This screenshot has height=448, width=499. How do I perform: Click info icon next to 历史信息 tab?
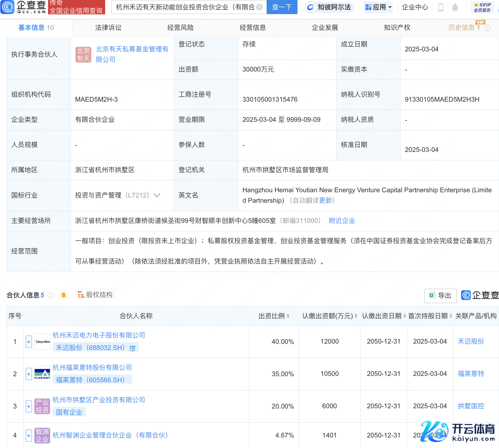(487, 28)
